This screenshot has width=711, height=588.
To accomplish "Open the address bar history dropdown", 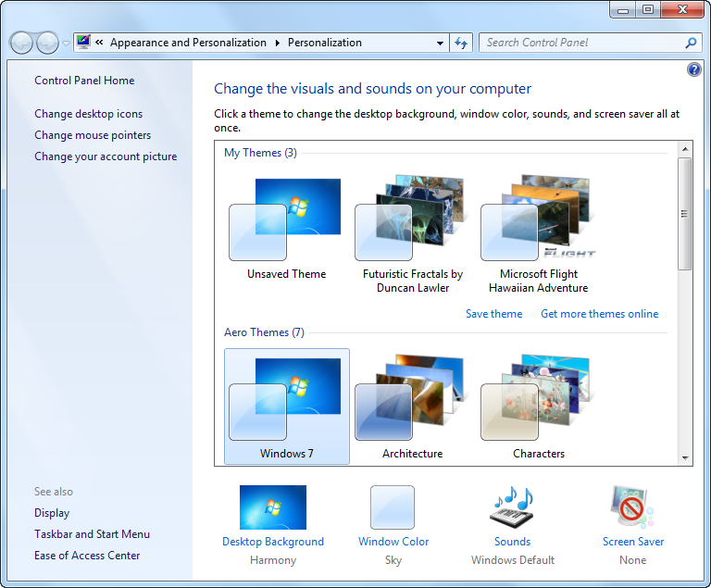I will (x=440, y=43).
